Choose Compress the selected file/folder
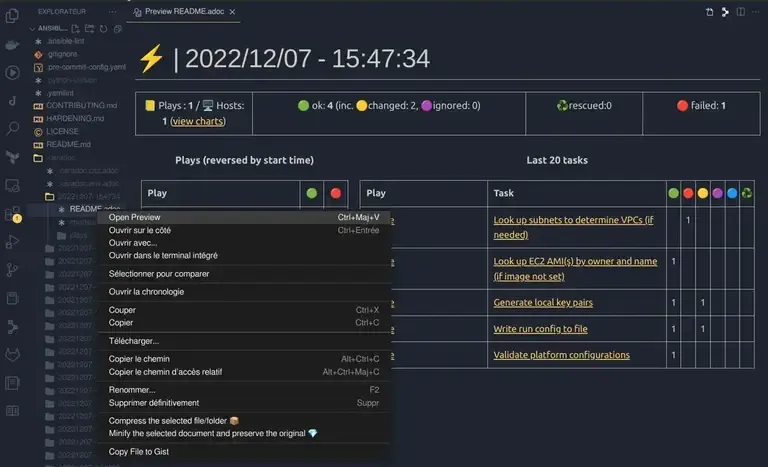The width and height of the screenshot is (768, 467). pyautogui.click(x=244, y=421)
